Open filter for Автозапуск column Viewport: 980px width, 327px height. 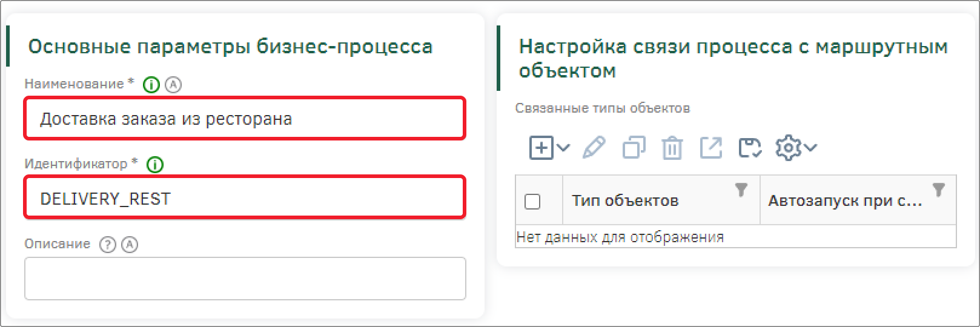(938, 190)
